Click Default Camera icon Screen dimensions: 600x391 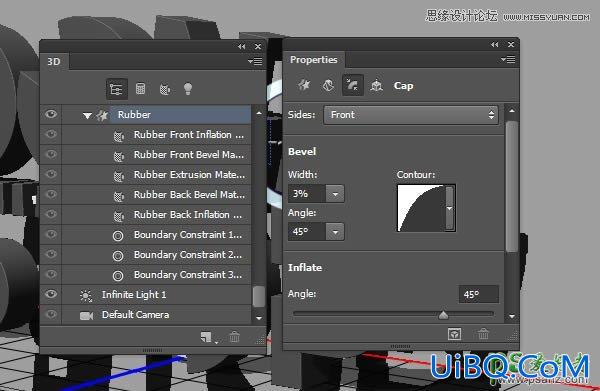click(86, 316)
